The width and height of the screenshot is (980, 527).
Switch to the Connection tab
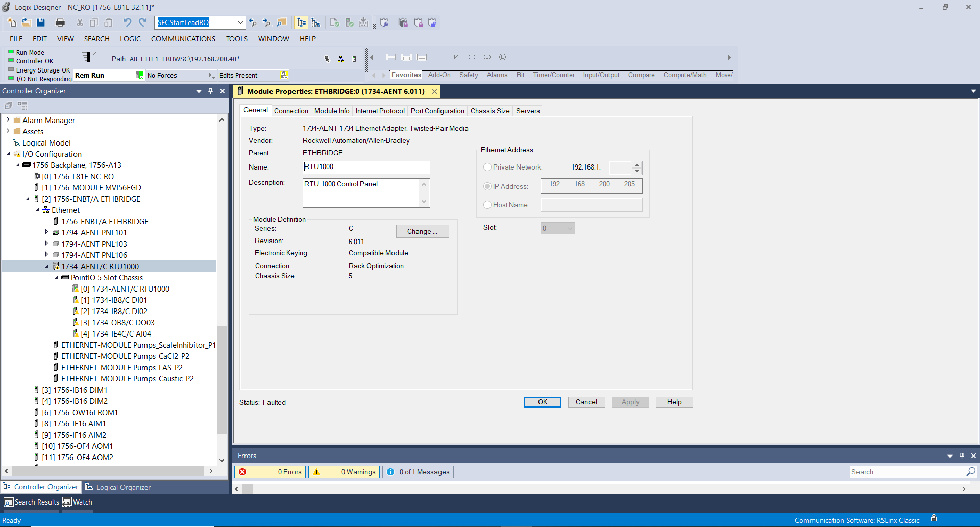click(291, 111)
